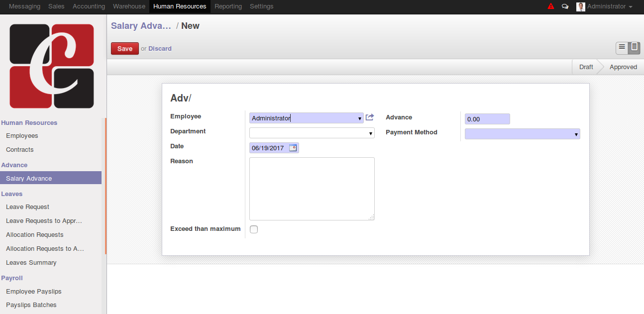644x314 pixels.
Task: Open the Human Resources menu
Action: click(x=180, y=6)
